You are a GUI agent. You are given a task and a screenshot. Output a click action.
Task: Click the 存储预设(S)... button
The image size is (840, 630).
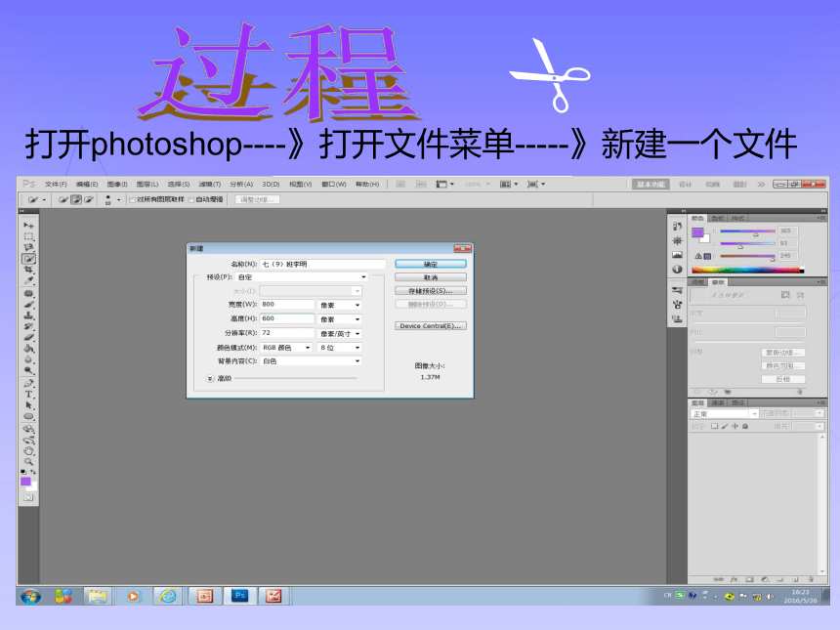[x=431, y=291]
